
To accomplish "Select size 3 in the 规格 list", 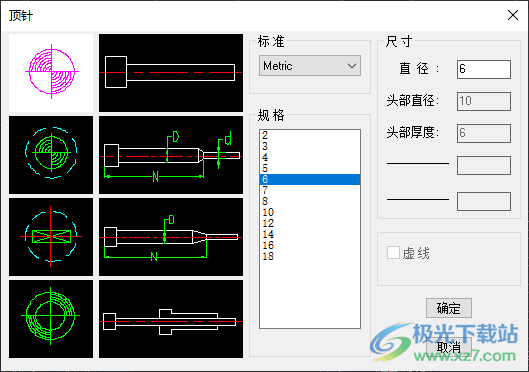I will [x=310, y=146].
